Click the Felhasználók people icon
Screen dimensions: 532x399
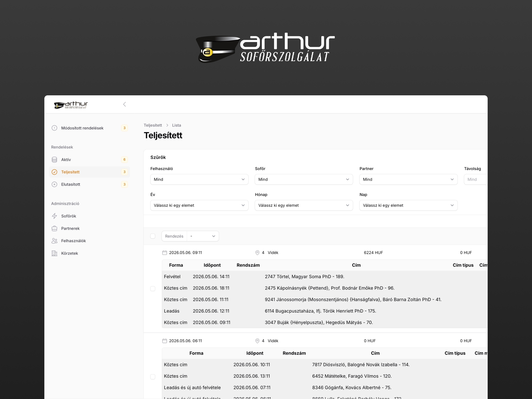[54, 241]
